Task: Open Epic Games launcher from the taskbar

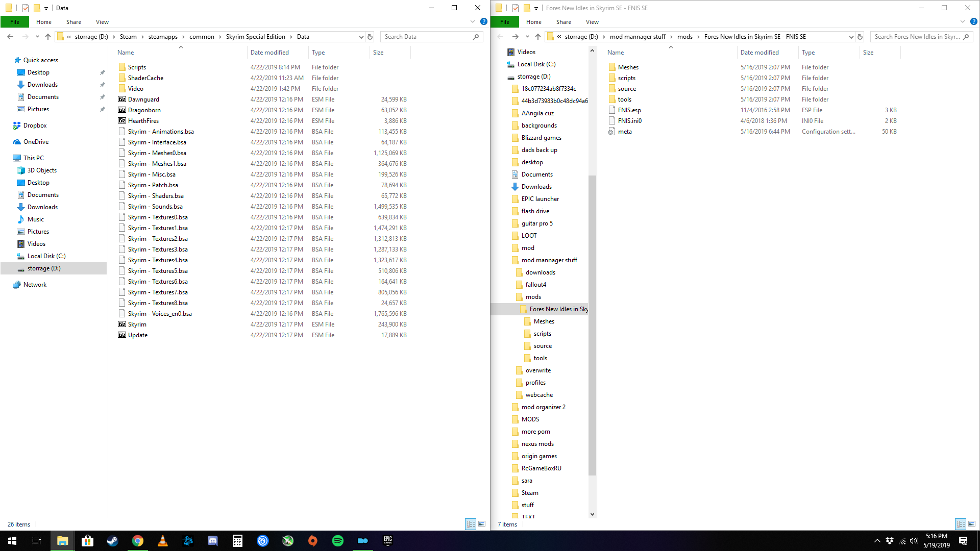Action: 388,541
